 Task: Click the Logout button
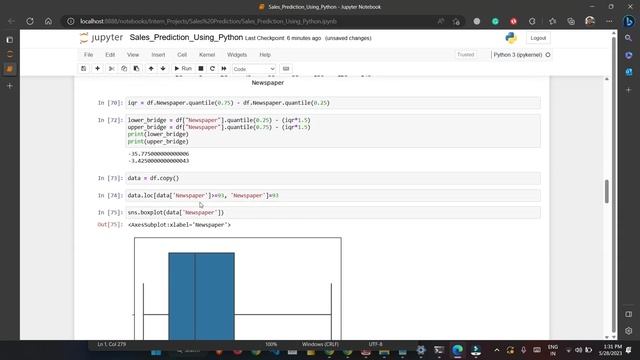[x=538, y=38]
